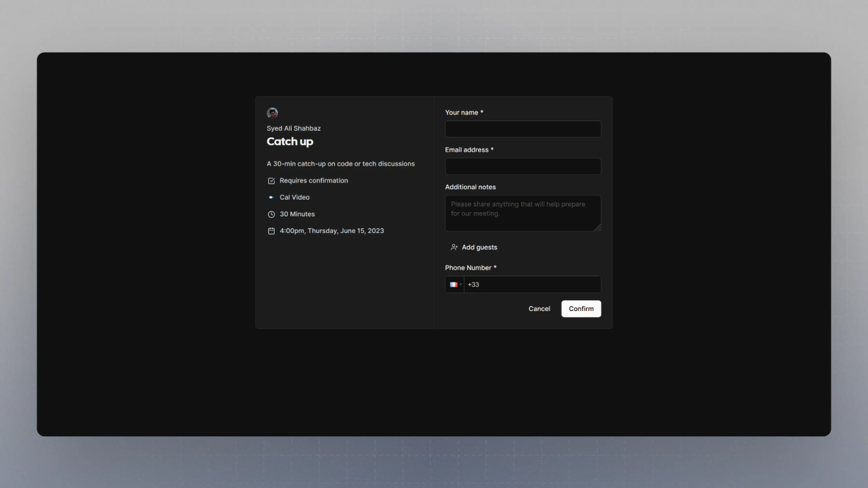
Task: Click the Syed Ali Shahbaz host name
Action: point(293,129)
